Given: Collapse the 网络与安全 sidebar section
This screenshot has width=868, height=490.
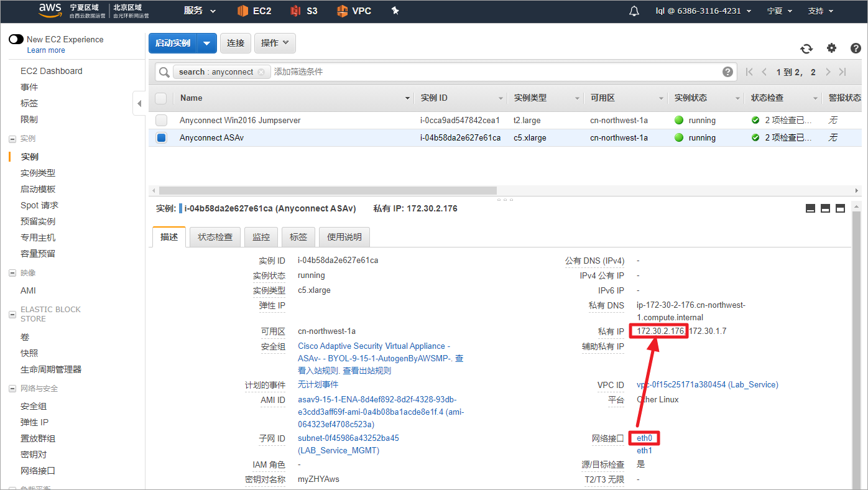Looking at the screenshot, I should click(x=12, y=389).
